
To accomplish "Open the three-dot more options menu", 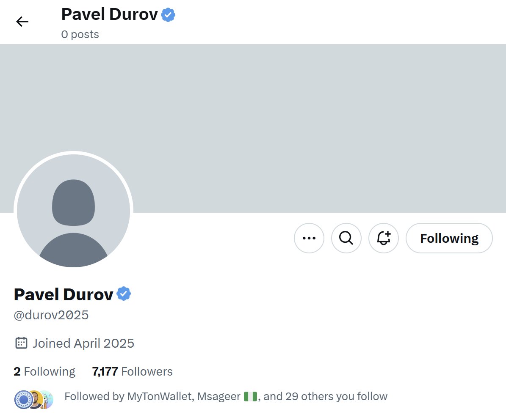I will 309,238.
